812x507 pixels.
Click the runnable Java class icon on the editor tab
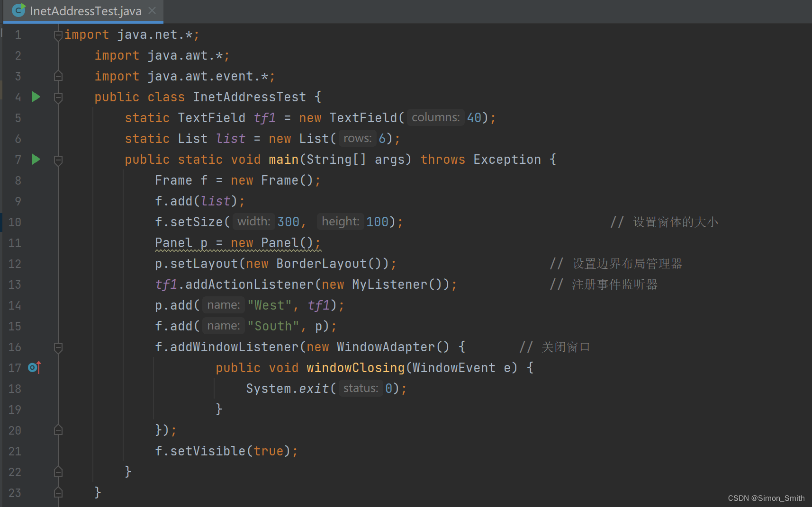coord(18,10)
